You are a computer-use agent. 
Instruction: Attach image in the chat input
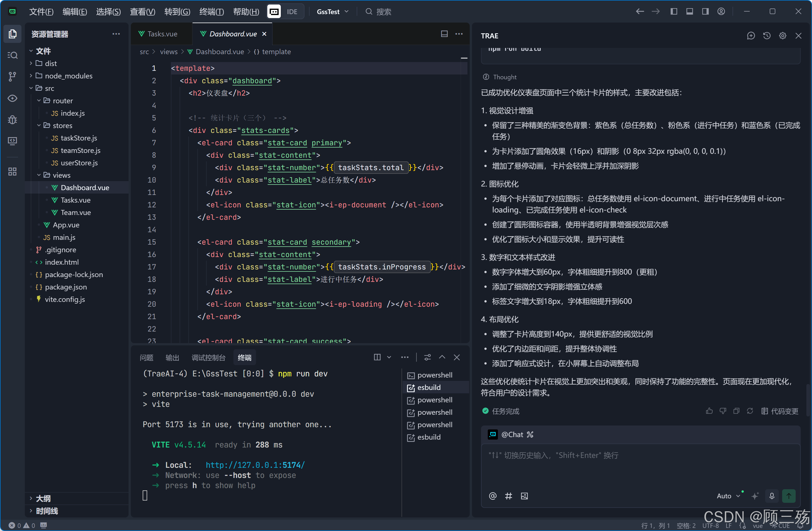524,496
